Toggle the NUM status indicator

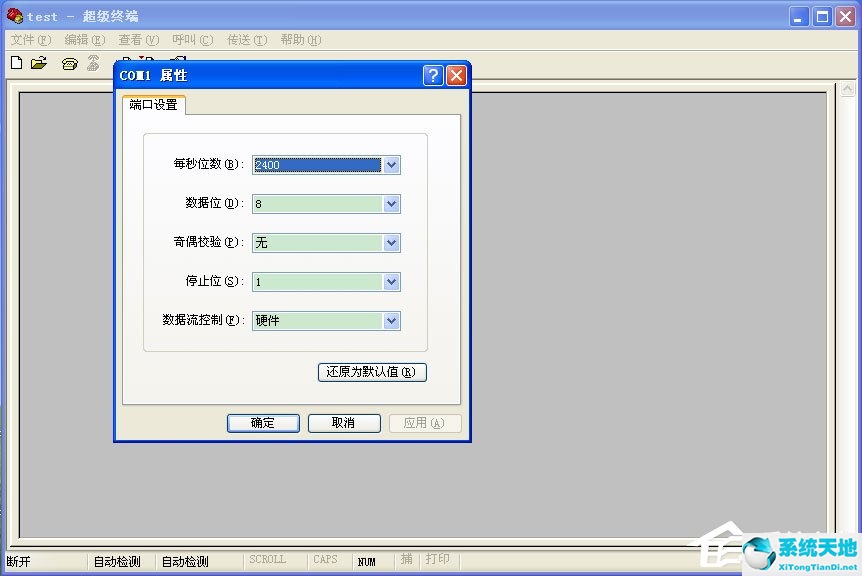click(x=369, y=559)
